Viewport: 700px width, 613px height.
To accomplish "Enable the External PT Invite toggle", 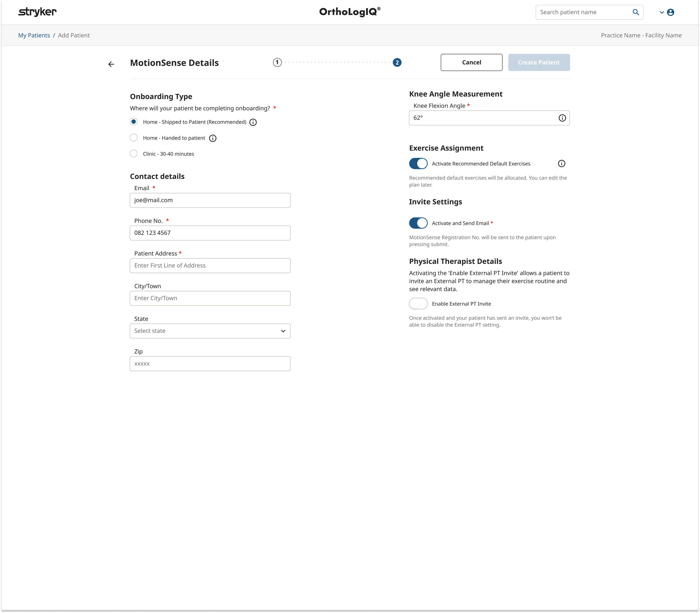I will point(418,303).
